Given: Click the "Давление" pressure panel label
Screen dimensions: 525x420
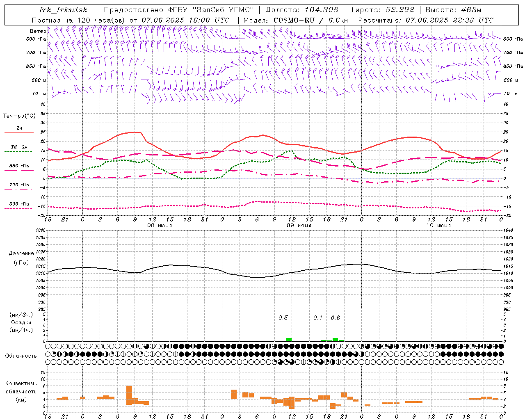Looking at the screenshot, I should click(x=21, y=253).
